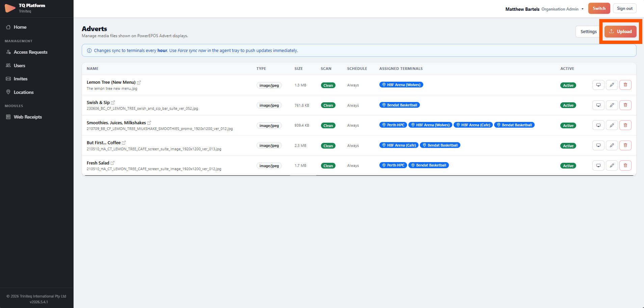Delete the Smoothies, Juices, Milkshakes advert

(x=625, y=125)
